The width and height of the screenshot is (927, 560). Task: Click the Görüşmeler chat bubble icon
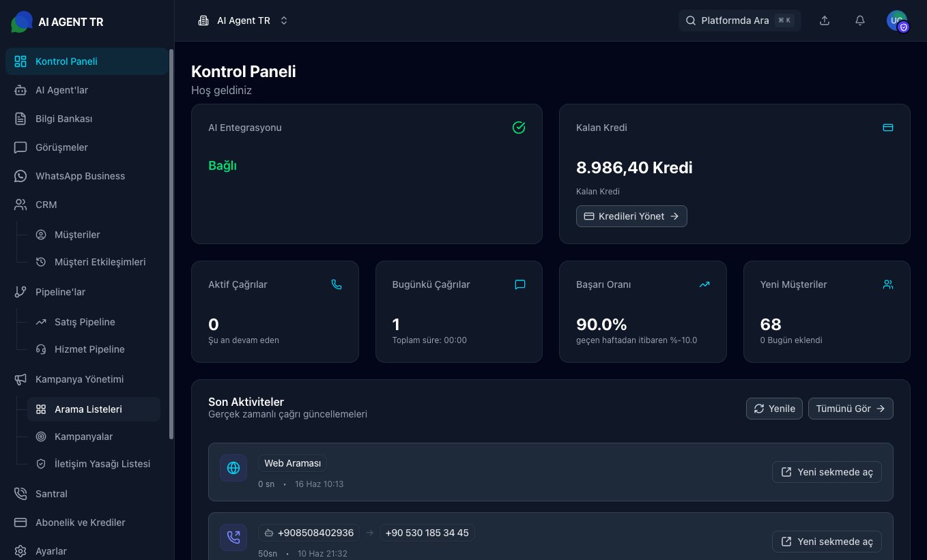pyautogui.click(x=20, y=147)
